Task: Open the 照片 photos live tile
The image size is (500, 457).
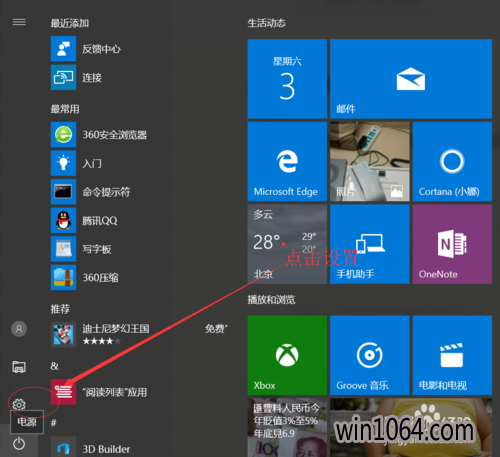Action: pos(370,161)
